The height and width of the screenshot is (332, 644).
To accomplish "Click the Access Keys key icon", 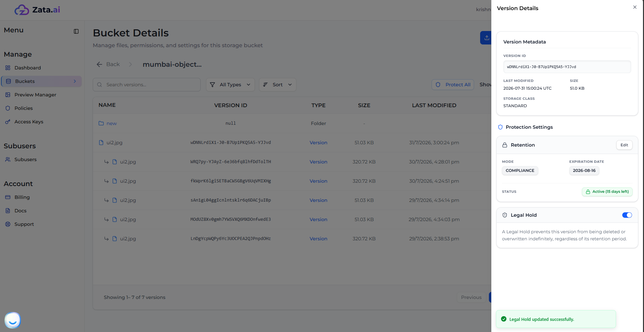I will [8, 122].
